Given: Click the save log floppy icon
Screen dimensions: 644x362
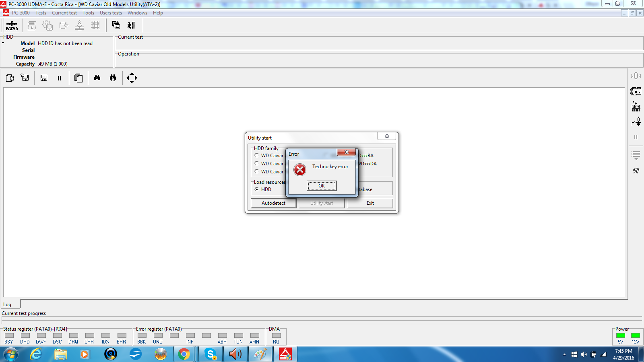Looking at the screenshot, I should tap(44, 78).
